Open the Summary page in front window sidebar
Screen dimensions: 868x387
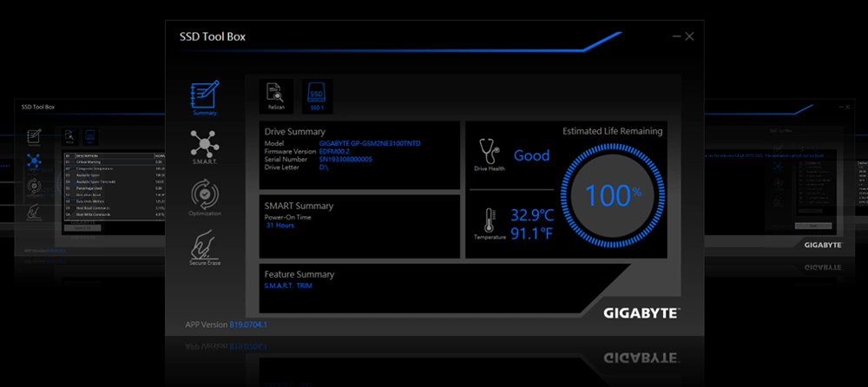[x=205, y=98]
